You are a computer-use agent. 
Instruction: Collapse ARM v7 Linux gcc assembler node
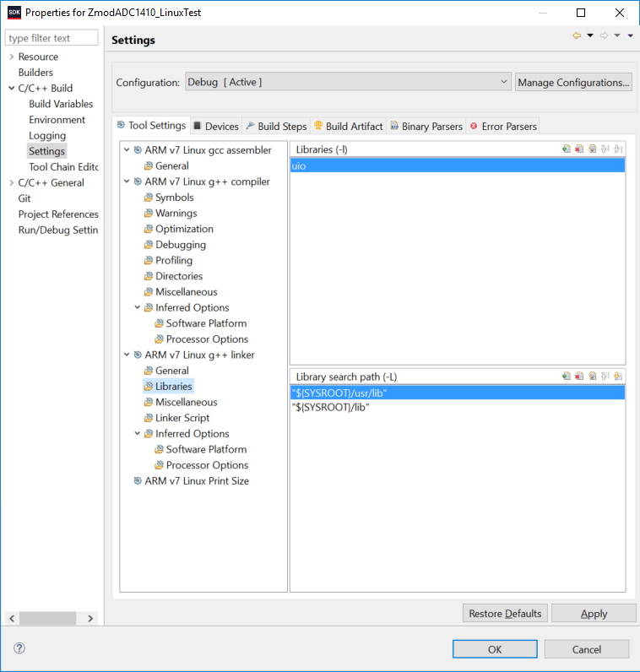[x=127, y=150]
